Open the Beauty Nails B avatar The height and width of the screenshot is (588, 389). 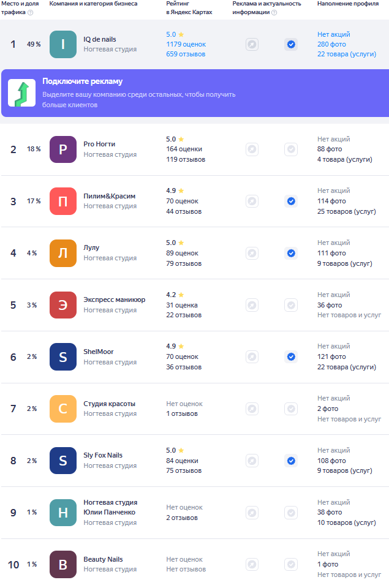[63, 564]
